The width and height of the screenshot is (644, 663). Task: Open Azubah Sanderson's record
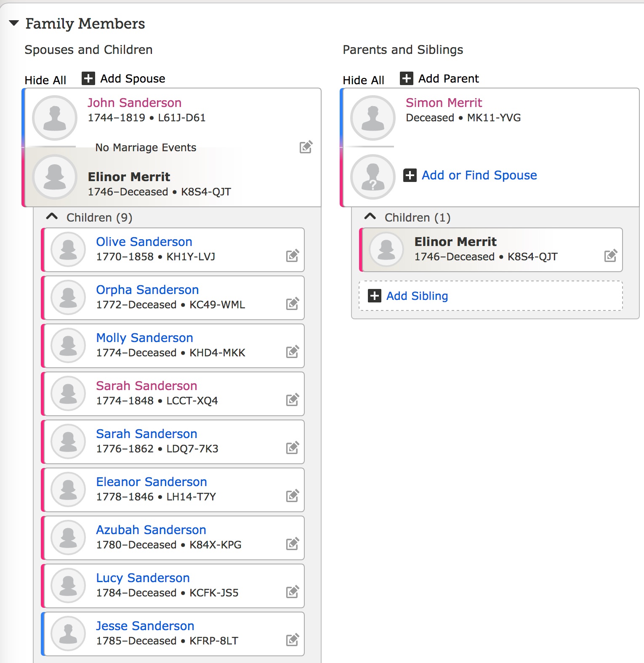(151, 530)
